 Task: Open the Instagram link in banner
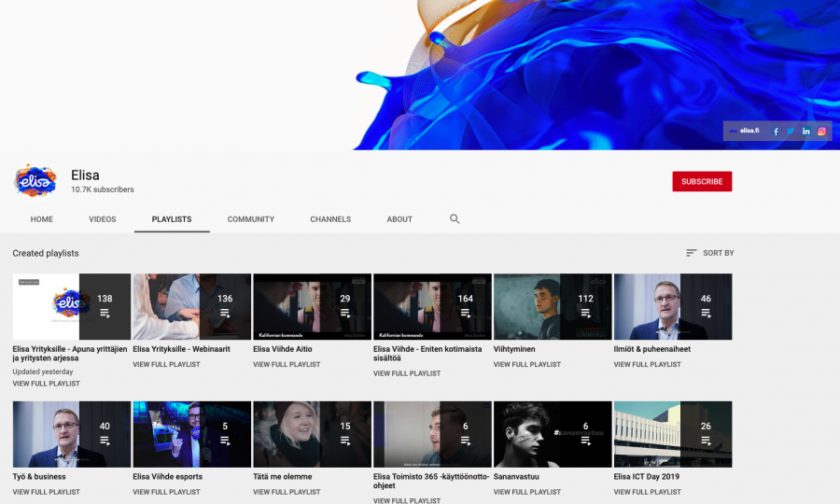click(x=821, y=132)
